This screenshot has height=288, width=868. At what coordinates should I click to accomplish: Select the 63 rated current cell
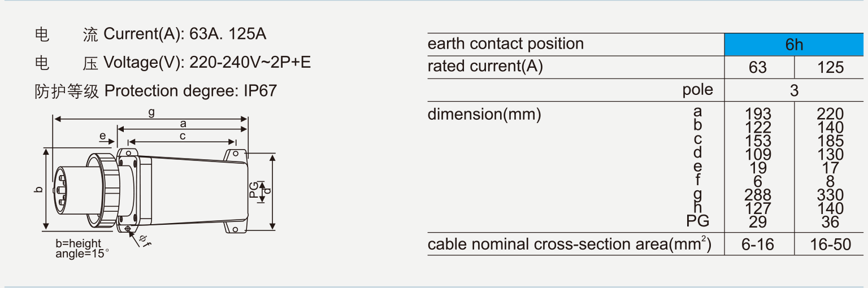pos(758,67)
